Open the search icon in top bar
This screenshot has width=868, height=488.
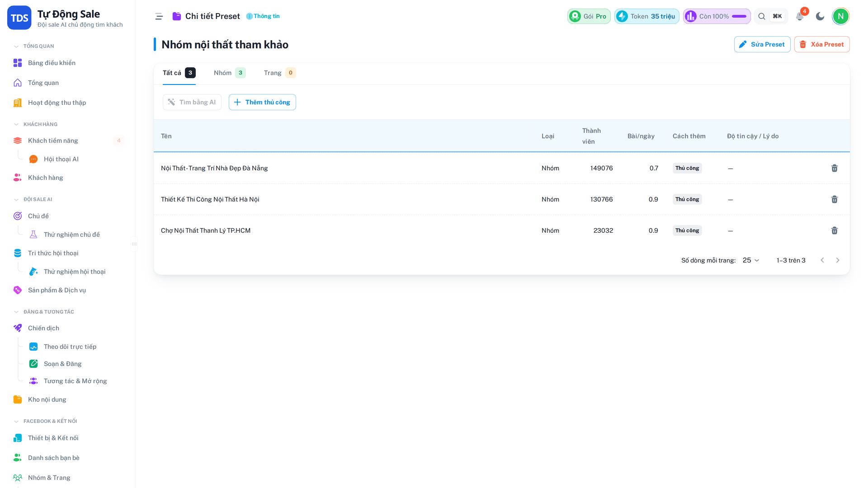tap(762, 16)
